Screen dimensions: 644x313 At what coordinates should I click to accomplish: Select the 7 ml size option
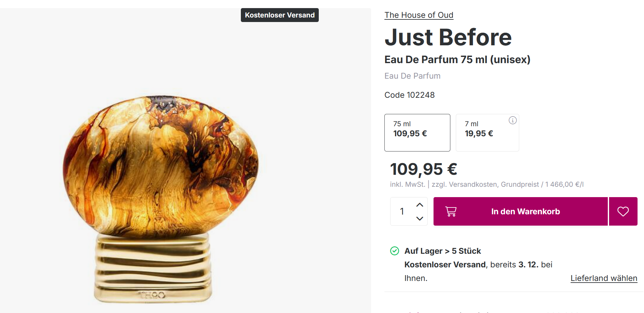[487, 132]
